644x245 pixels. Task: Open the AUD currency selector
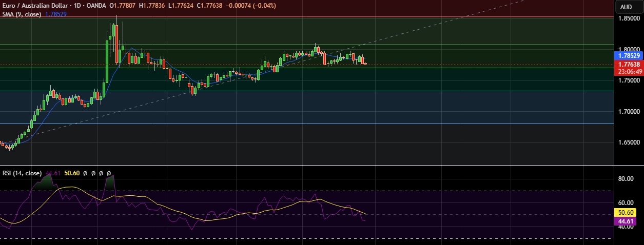626,7
